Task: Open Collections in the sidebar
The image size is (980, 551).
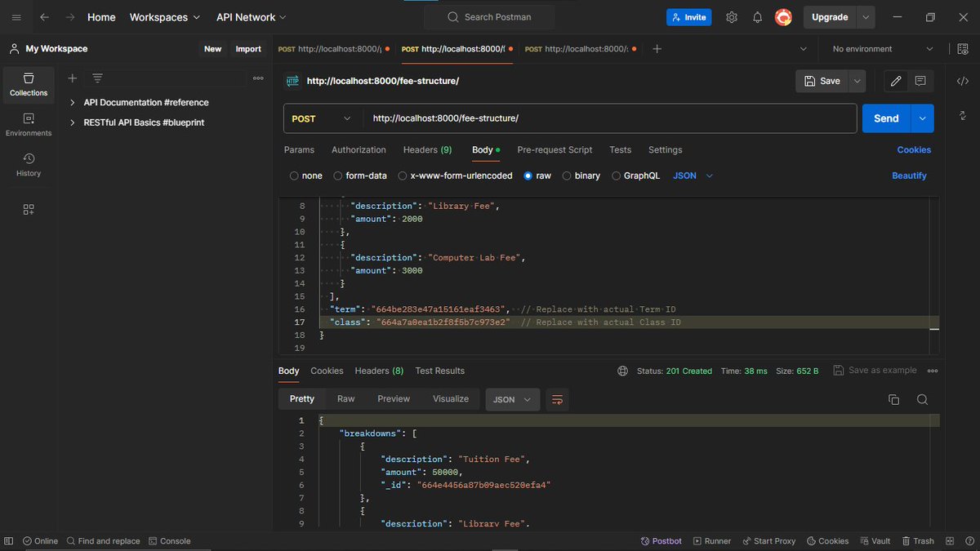Action: point(29,84)
